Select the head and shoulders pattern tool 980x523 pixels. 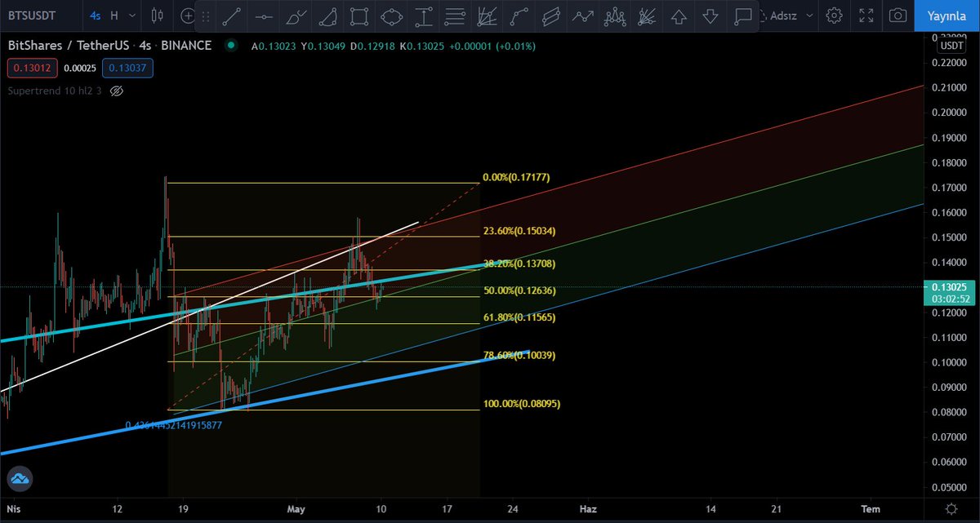pos(615,16)
